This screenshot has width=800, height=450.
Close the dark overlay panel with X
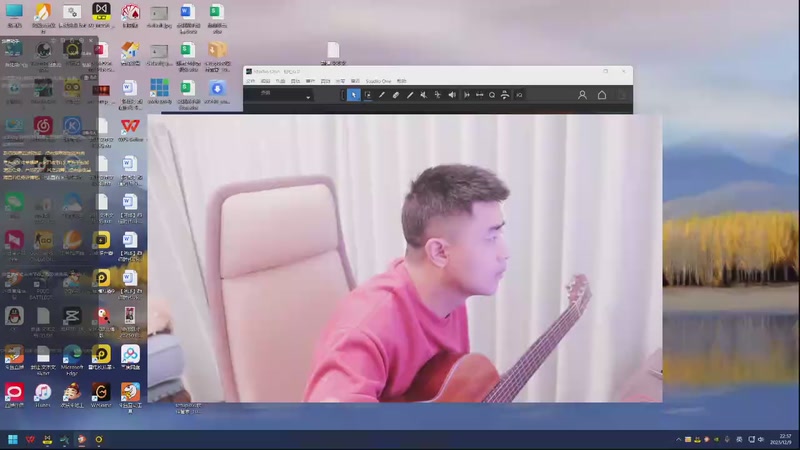click(91, 40)
